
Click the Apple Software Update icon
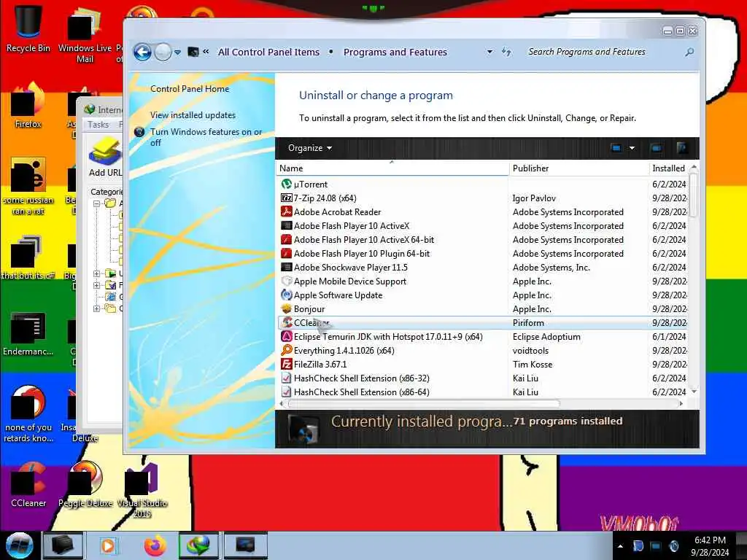(286, 295)
